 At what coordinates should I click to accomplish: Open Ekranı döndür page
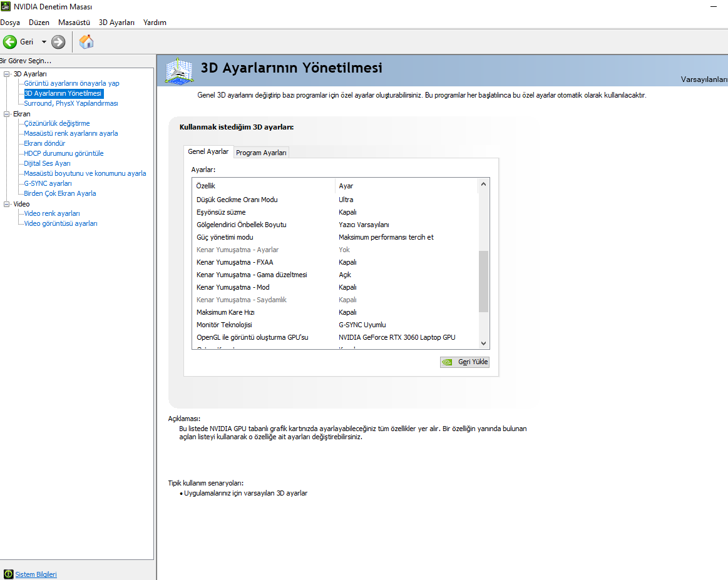click(x=44, y=143)
